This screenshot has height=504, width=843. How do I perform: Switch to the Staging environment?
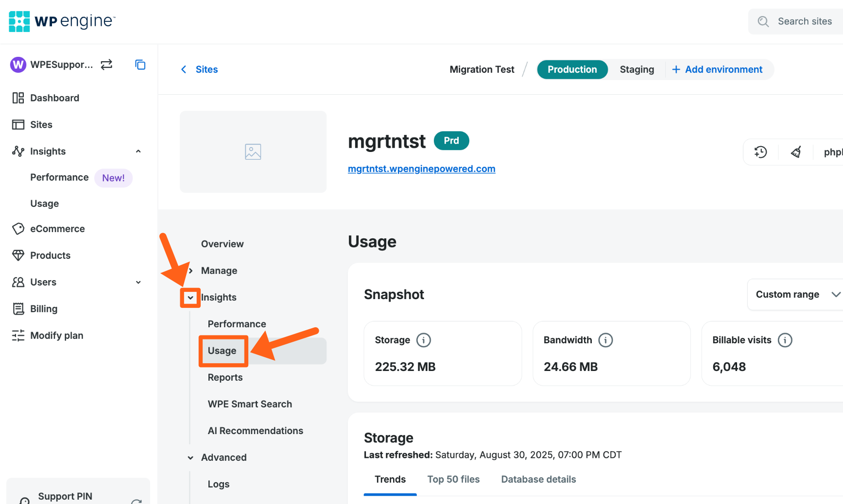(x=637, y=69)
